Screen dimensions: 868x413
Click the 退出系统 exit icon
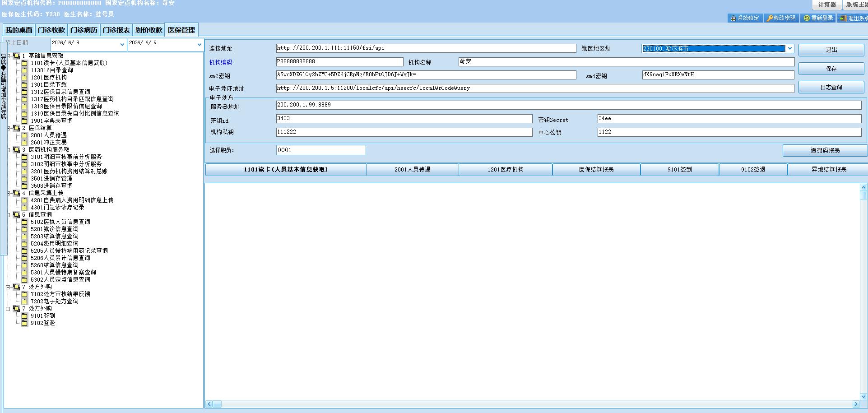[x=843, y=19]
